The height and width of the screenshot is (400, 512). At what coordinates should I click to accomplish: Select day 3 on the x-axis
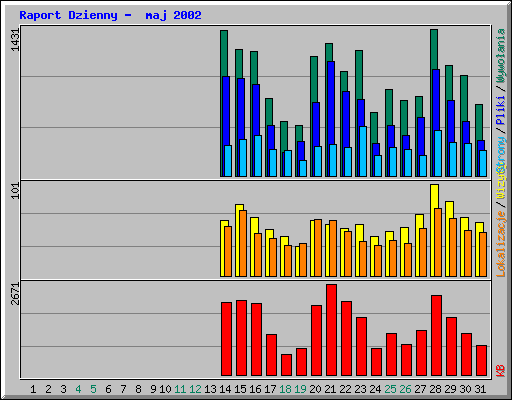pos(63,389)
